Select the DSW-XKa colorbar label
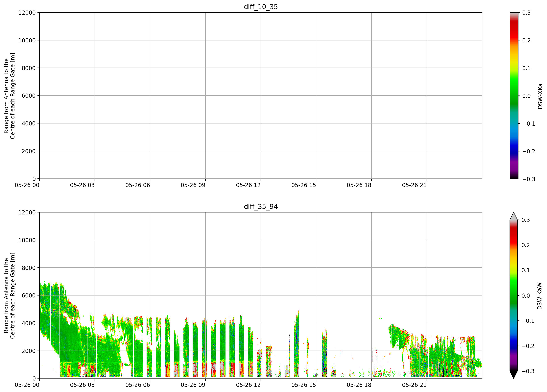This screenshot has height=392, width=547. tap(540, 96)
